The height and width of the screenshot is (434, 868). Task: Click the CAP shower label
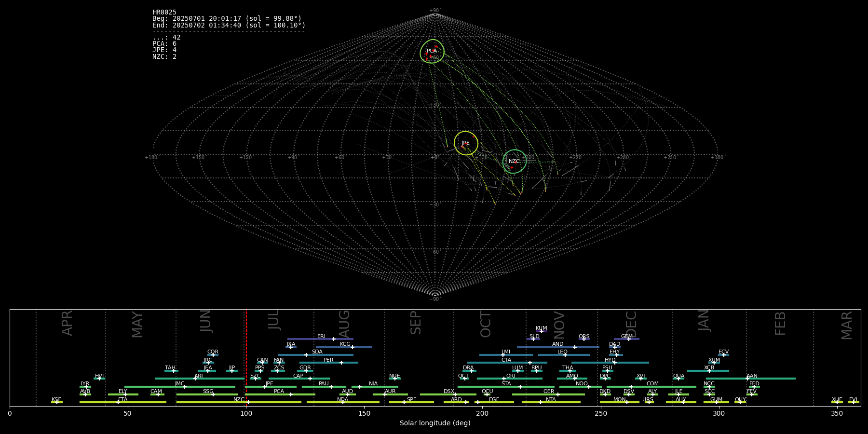tap(298, 376)
